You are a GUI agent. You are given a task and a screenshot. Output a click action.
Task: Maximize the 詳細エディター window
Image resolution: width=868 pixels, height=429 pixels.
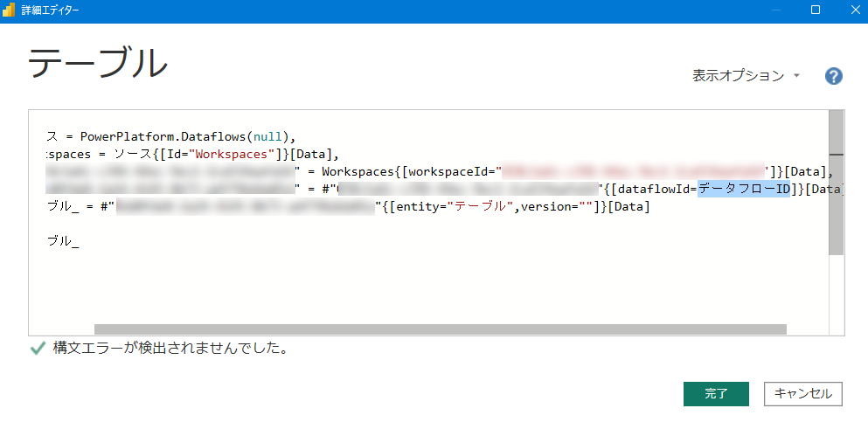816,10
